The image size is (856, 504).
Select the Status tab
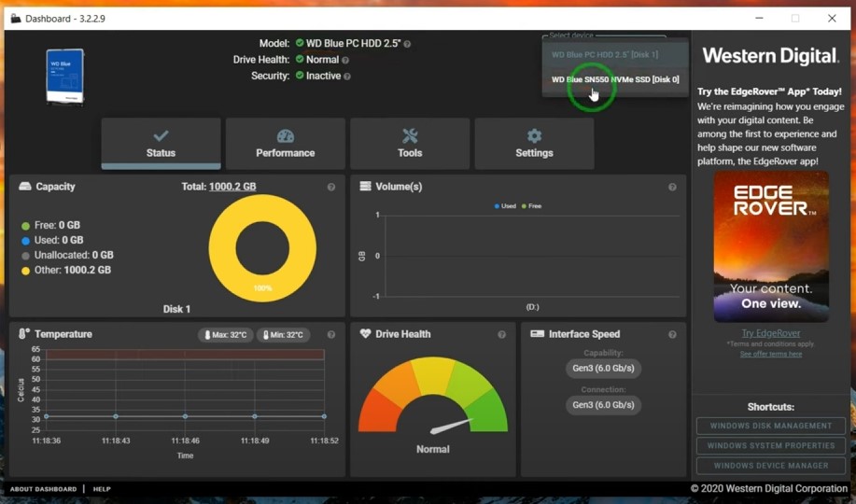click(161, 144)
